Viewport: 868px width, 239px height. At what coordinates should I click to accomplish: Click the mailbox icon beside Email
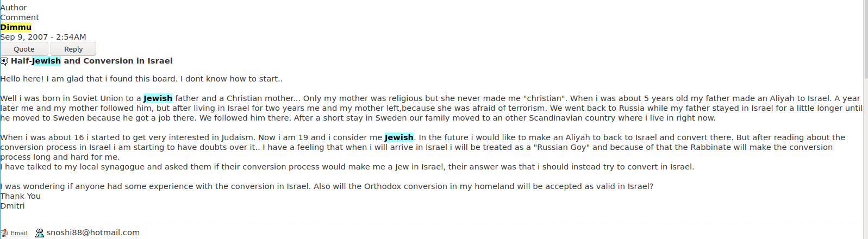coord(4,233)
